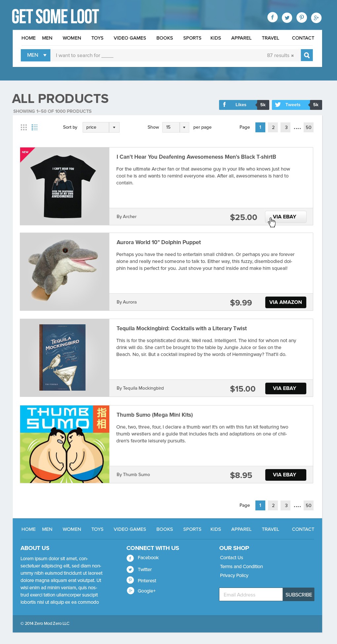Open the Thumb Sumo product thumbnail

click(65, 444)
